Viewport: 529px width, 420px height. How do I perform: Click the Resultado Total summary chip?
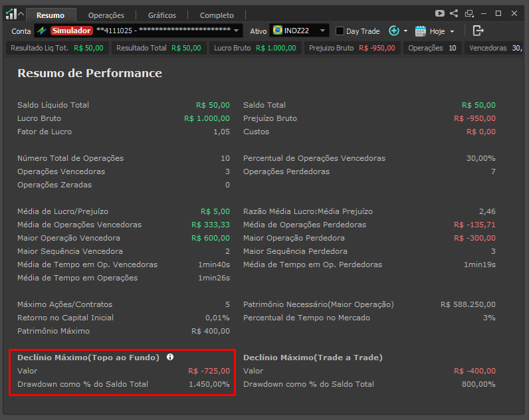tap(158, 48)
